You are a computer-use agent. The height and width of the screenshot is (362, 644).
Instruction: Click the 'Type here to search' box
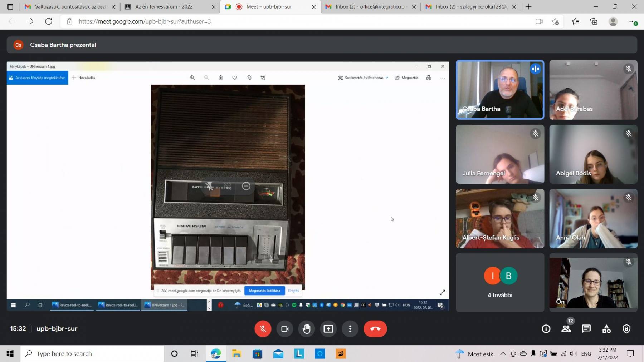pos(92,354)
